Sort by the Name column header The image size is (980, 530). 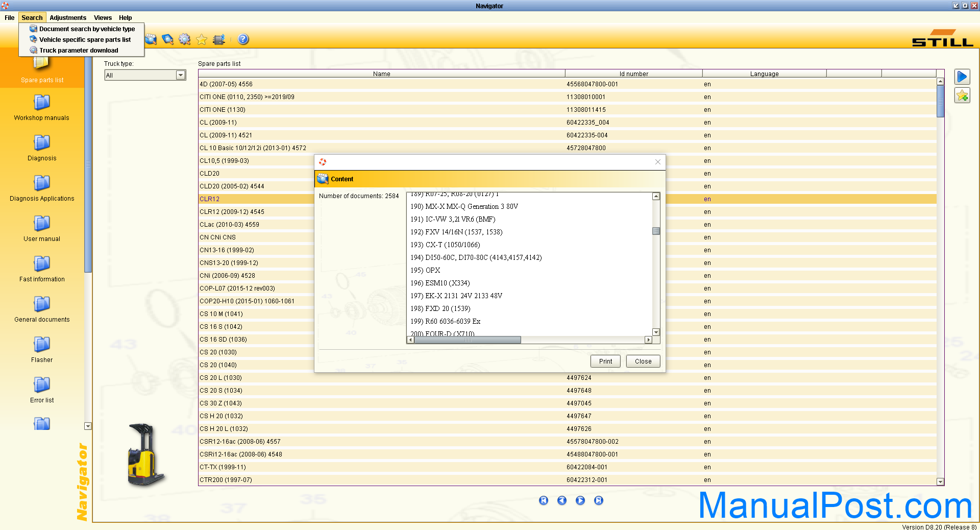[381, 74]
